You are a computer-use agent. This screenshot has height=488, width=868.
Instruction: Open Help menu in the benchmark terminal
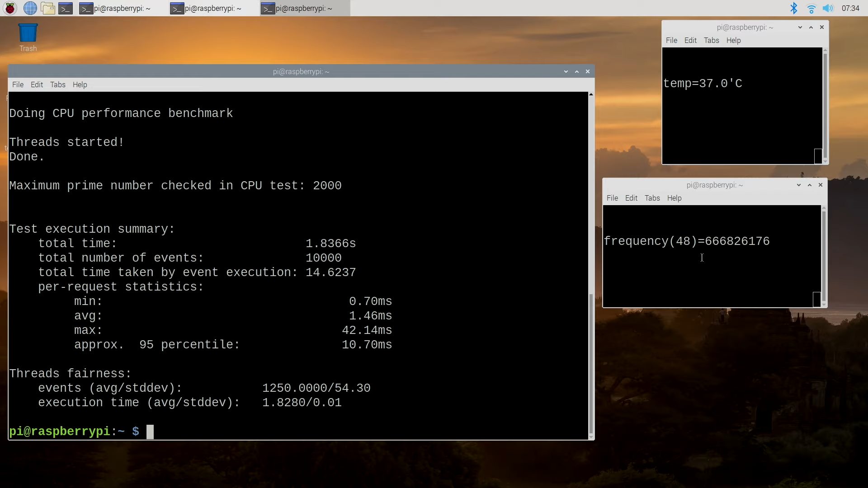[80, 84]
